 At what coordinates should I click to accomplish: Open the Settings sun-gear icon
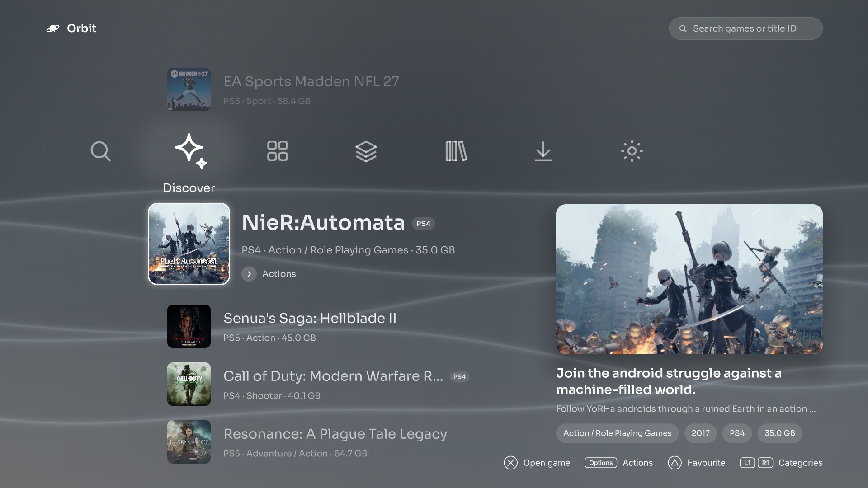click(x=632, y=151)
